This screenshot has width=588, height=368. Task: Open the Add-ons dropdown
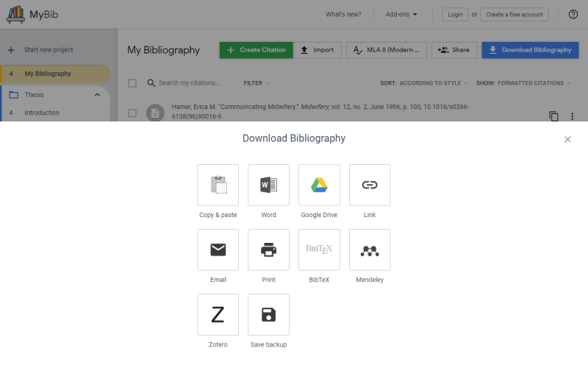(401, 14)
